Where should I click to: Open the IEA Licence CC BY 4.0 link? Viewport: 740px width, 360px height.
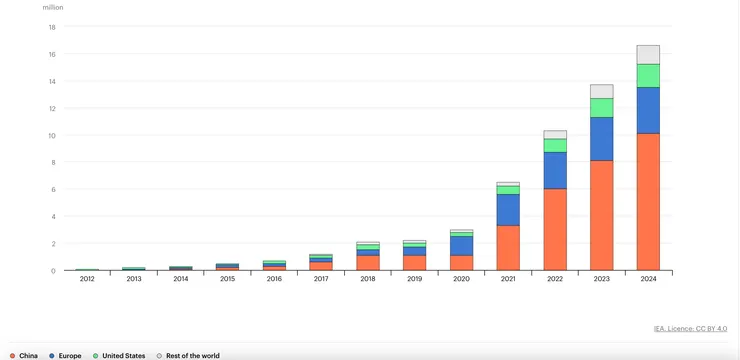click(690, 329)
